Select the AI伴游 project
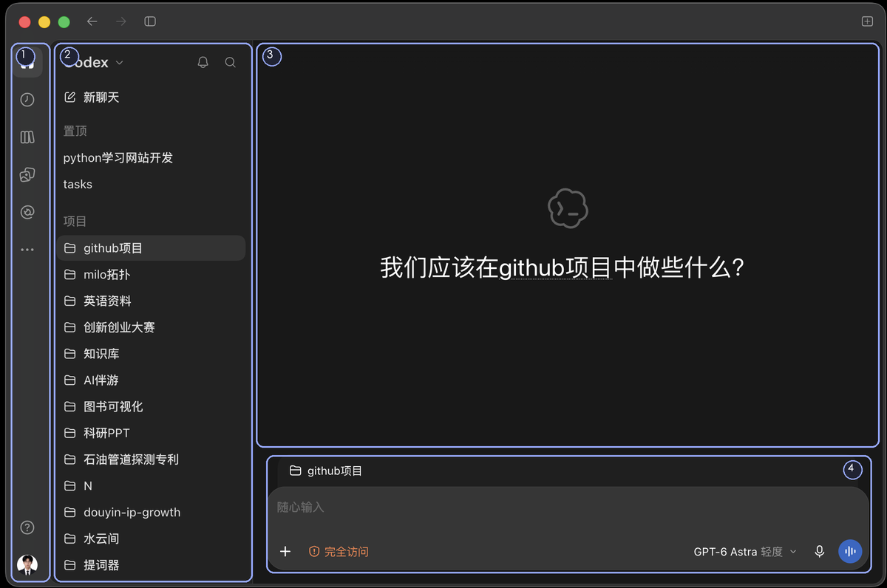 [151, 380]
